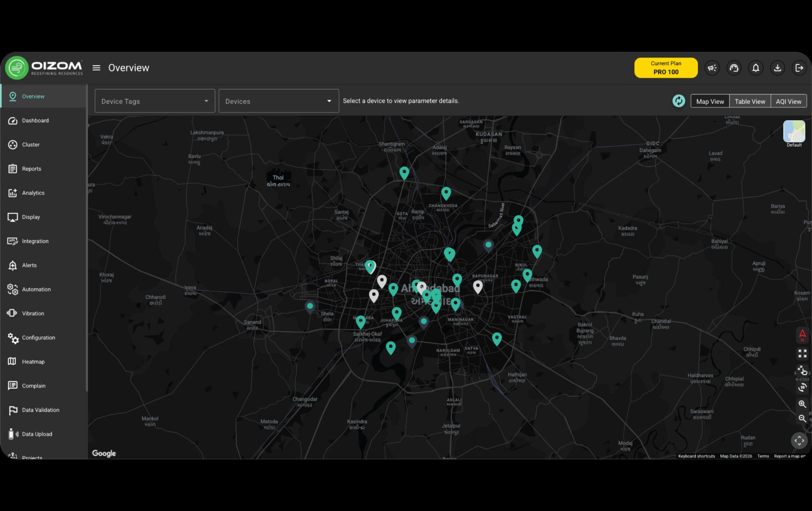Open Google Maps Terms link

point(763,456)
